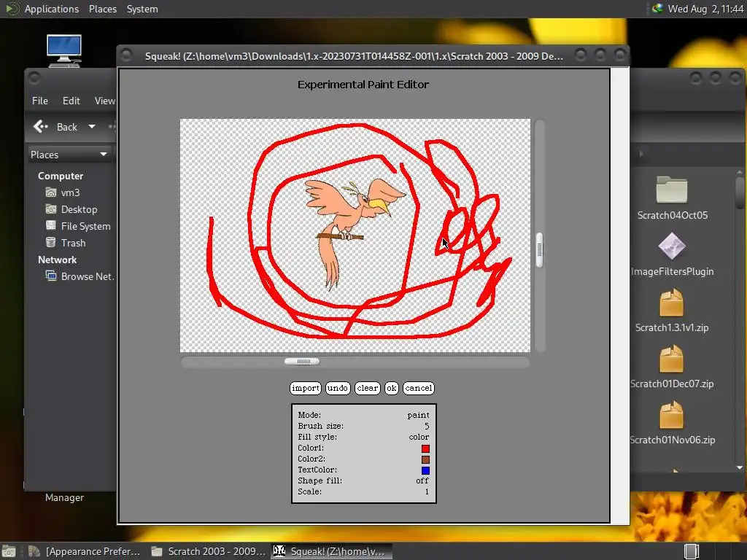Select the Scratch1.3.1v1.zip archive icon
The height and width of the screenshot is (560, 747).
coord(672,303)
